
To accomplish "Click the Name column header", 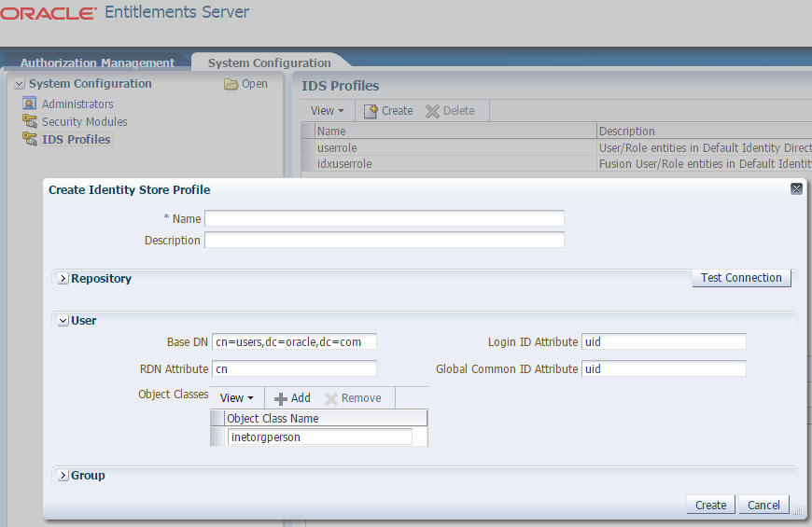I will pos(455,131).
